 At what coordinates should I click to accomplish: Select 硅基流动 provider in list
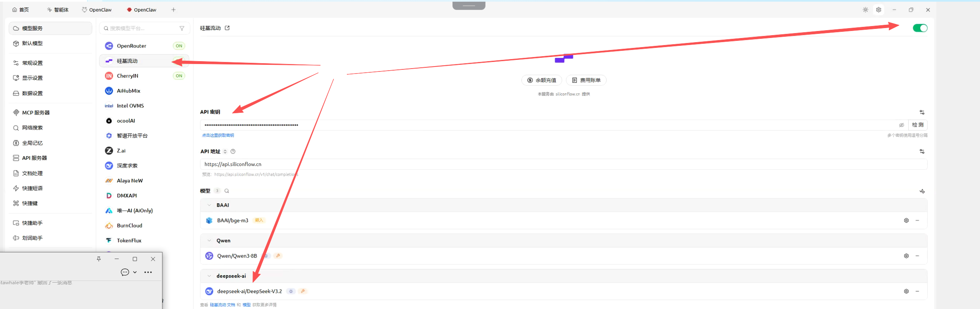[144, 61]
